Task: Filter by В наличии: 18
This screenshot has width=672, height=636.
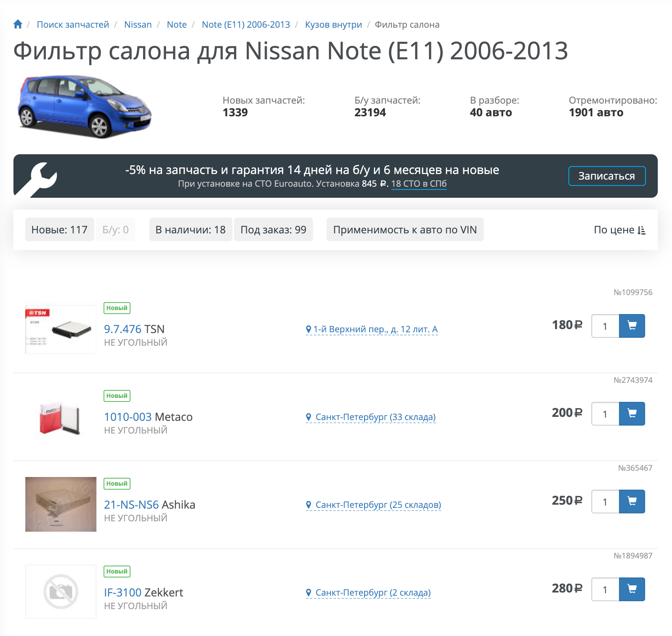Action: pyautogui.click(x=191, y=229)
